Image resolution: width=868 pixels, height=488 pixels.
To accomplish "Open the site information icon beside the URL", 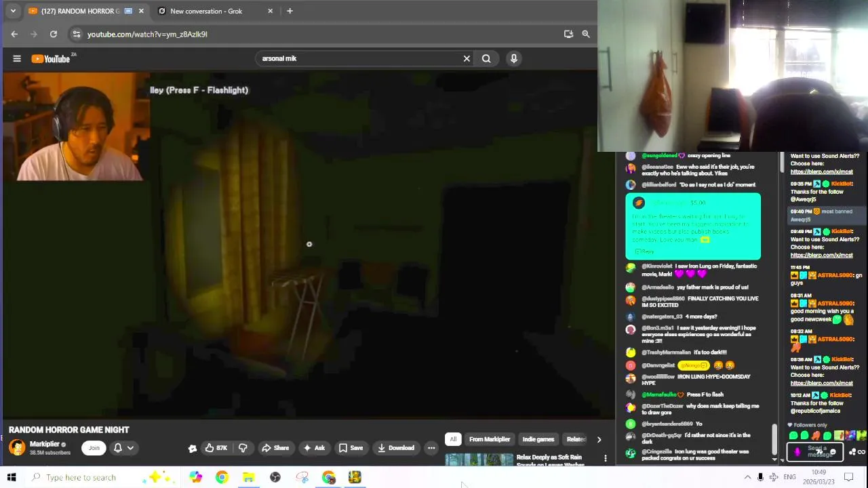I will [77, 34].
